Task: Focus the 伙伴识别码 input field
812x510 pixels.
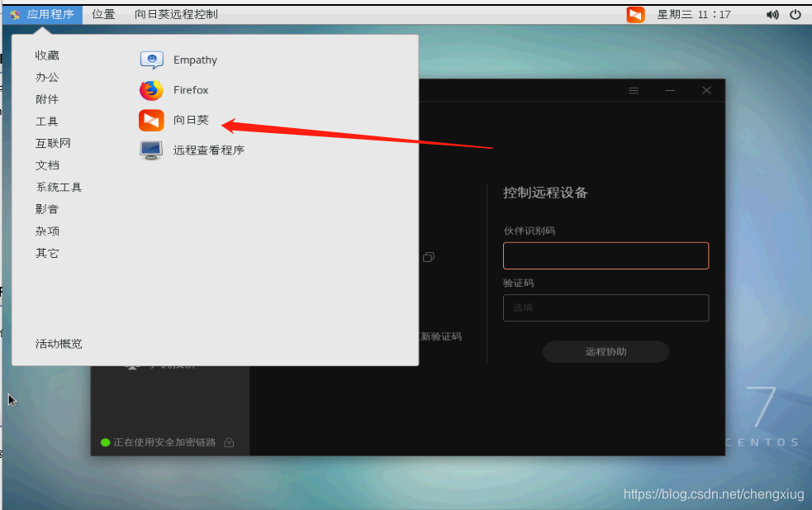Action: (605, 255)
